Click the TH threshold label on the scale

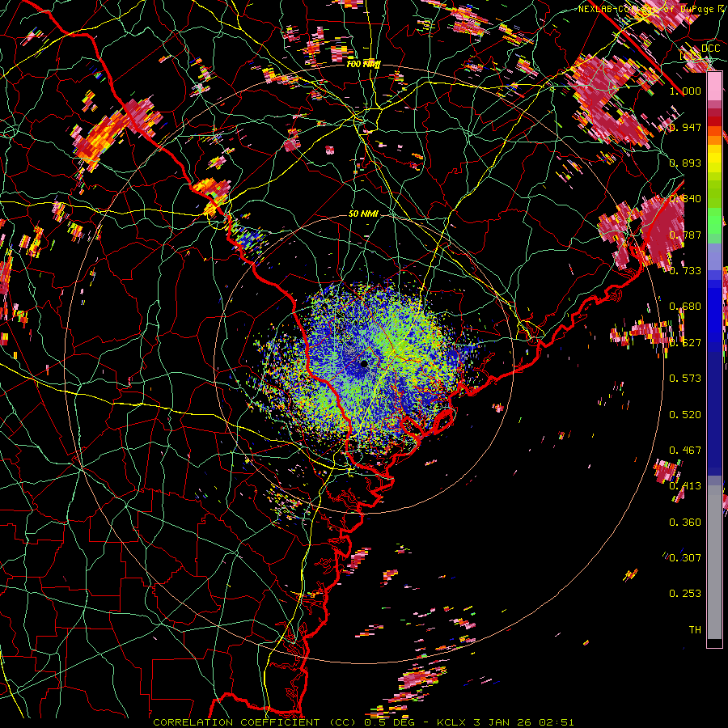695,630
